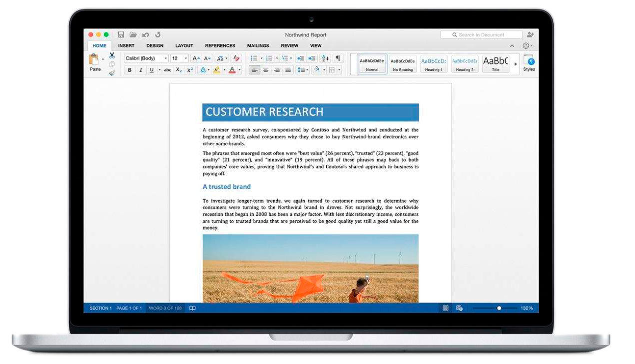Redo the last undone action

click(158, 35)
